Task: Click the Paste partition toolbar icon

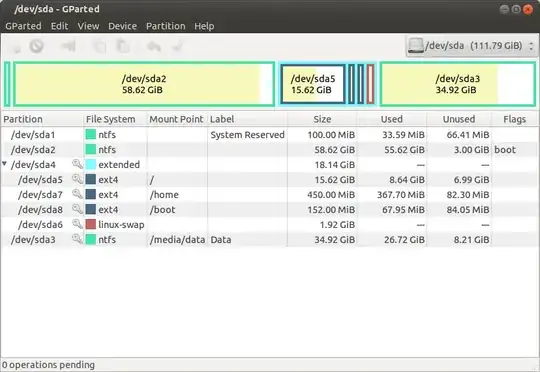Action: click(x=123, y=46)
